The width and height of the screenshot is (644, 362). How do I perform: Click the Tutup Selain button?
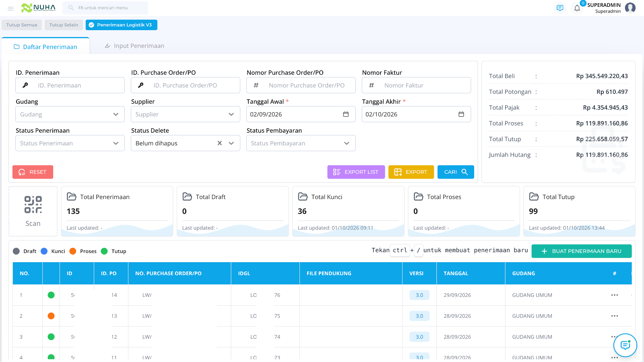pyautogui.click(x=64, y=25)
